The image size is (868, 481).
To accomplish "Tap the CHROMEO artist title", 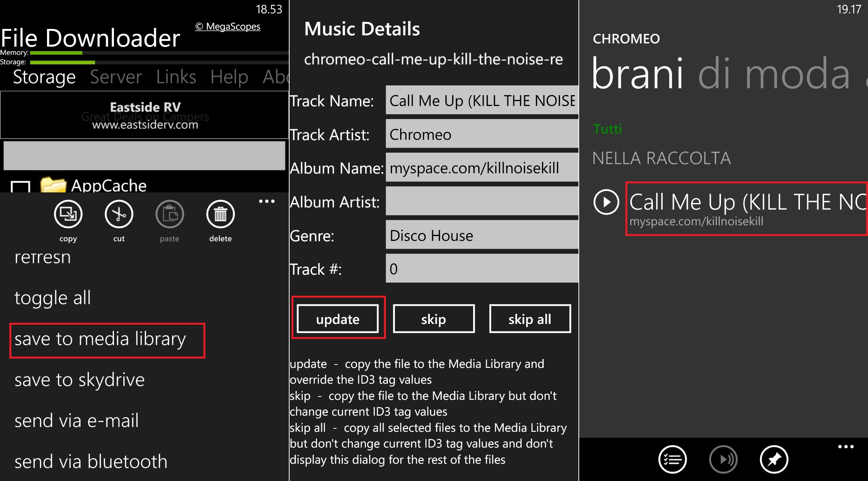I will pyautogui.click(x=626, y=39).
